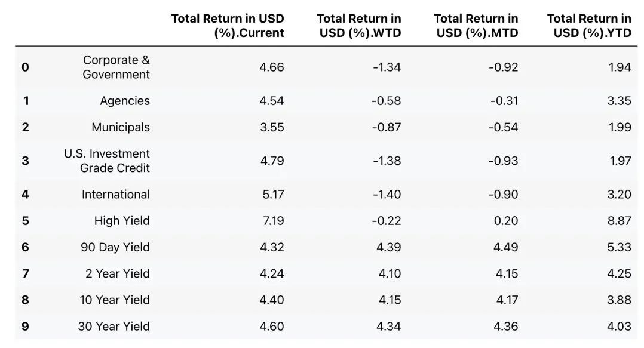Screen dimensions: 644x348
Task: Select the 30 Year Yield row label
Action: pos(114,327)
